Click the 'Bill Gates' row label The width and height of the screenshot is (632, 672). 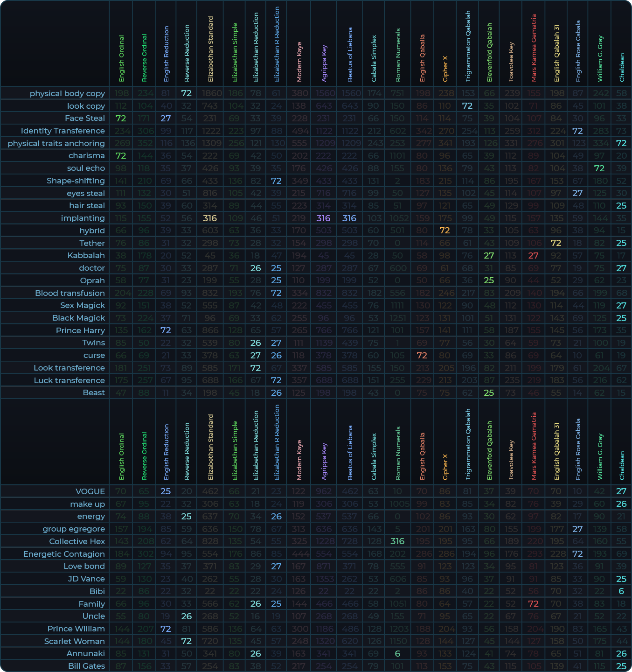(x=86, y=666)
